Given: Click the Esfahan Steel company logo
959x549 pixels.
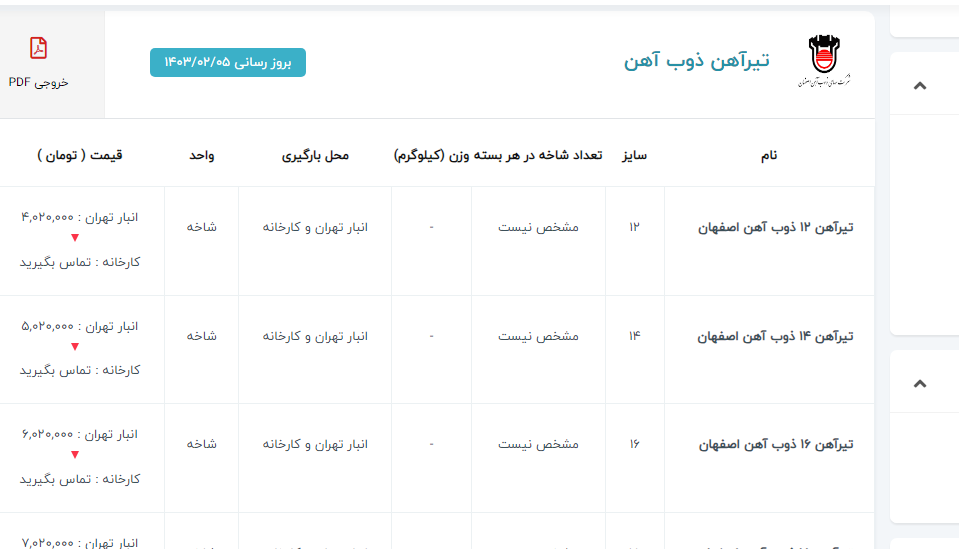Looking at the screenshot, I should [825, 62].
